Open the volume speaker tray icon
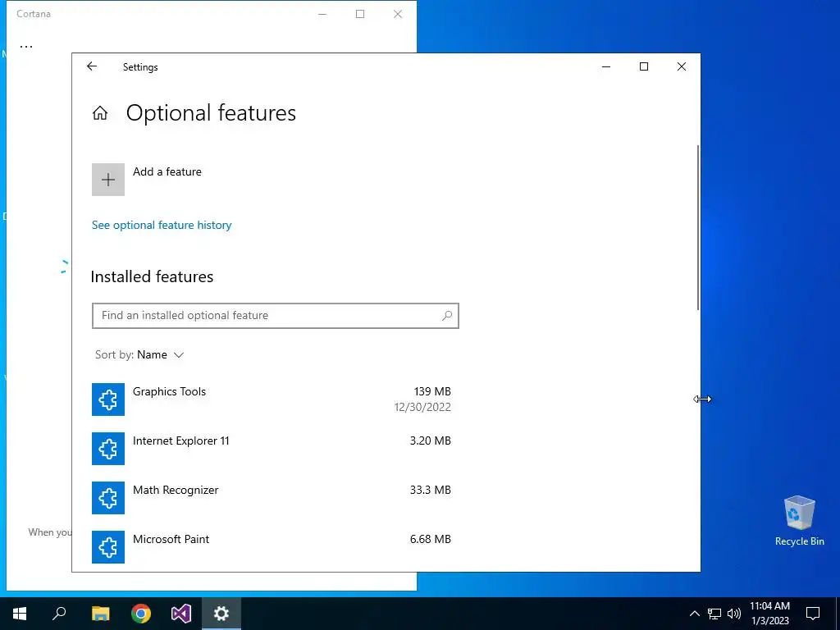This screenshot has height=630, width=840. (x=734, y=614)
